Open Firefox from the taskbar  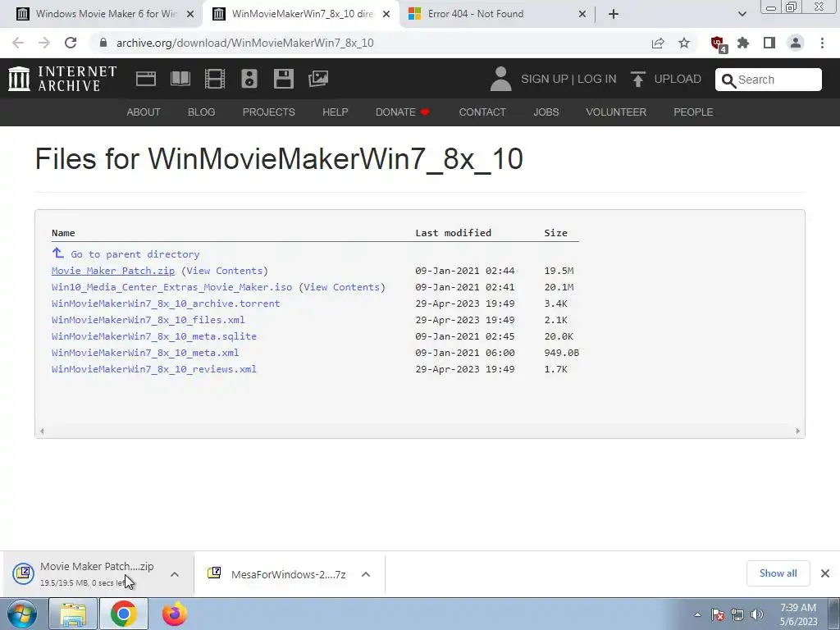[x=175, y=614]
